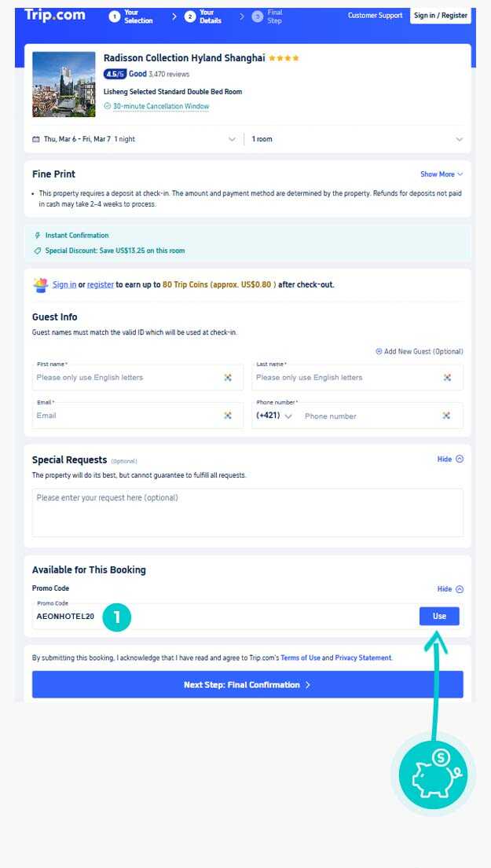The height and width of the screenshot is (868, 491).
Task: Hide the Special Requests section
Action: point(450,459)
